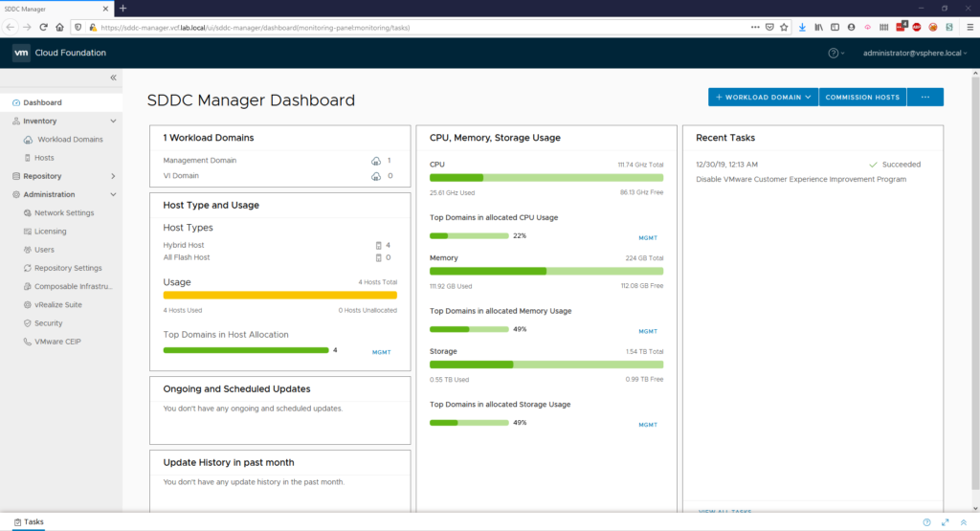Click the VI Domain cloud icon
The width and height of the screenshot is (980, 531).
375,176
